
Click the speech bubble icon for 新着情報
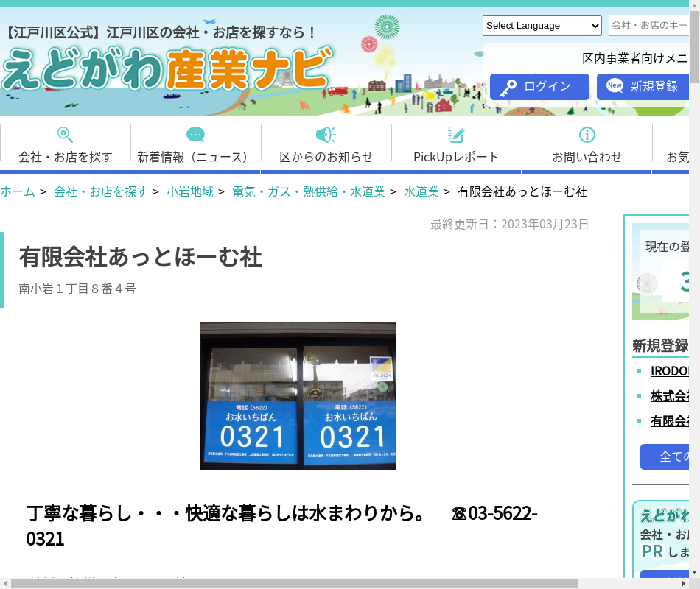195,135
